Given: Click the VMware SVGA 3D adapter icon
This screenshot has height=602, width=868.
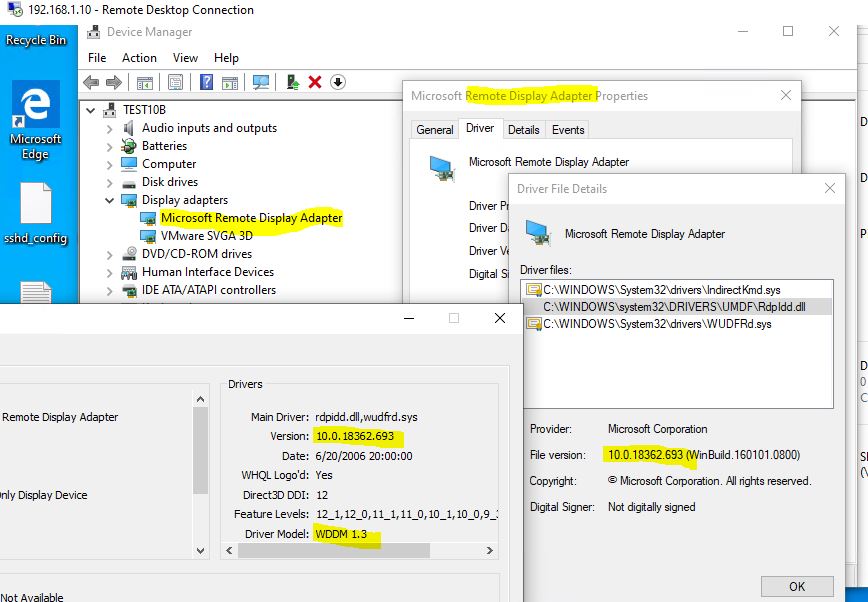Looking at the screenshot, I should (x=148, y=236).
